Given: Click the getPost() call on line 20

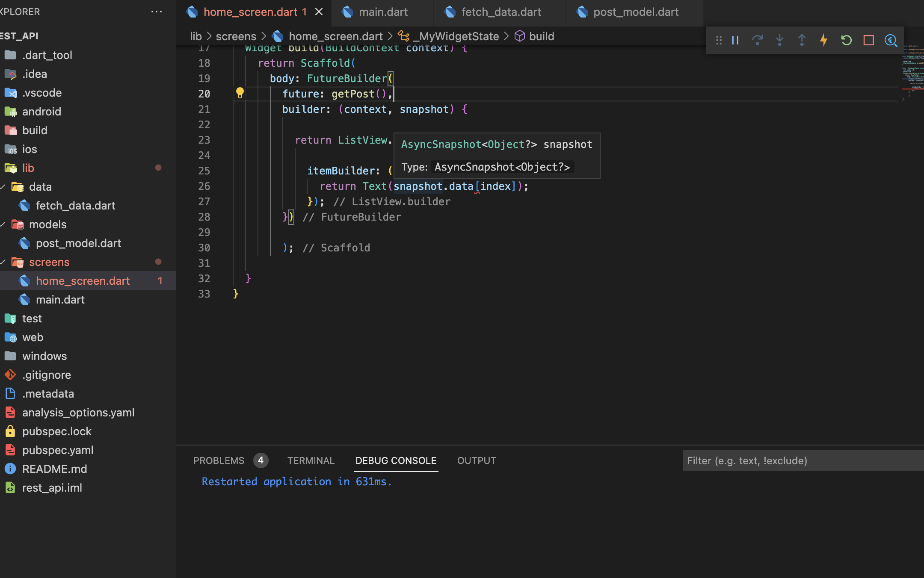Looking at the screenshot, I should point(359,94).
